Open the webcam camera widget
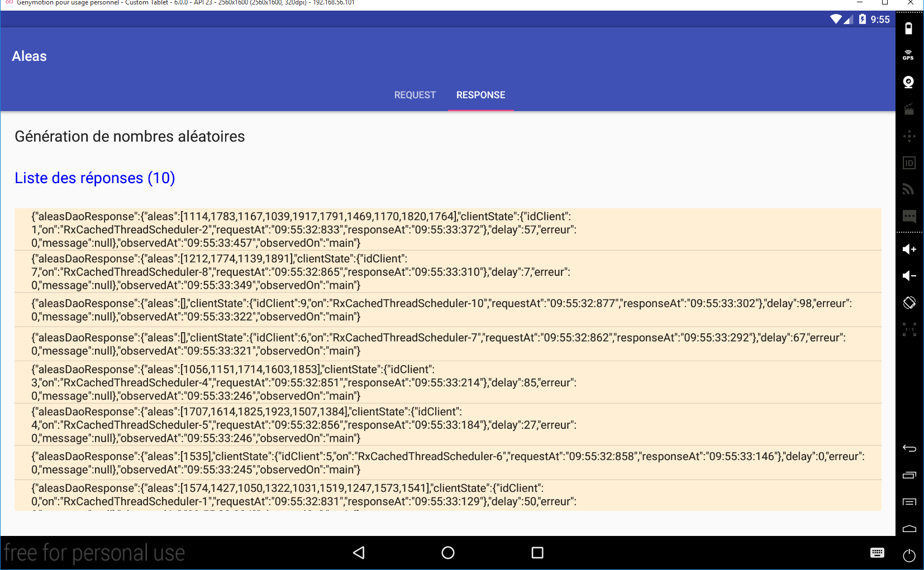This screenshot has width=924, height=570. 909,82
